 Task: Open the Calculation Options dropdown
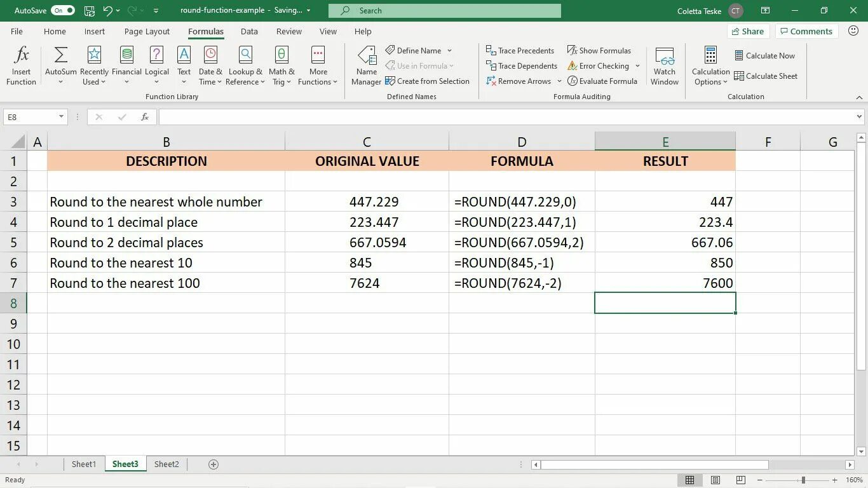tap(711, 65)
